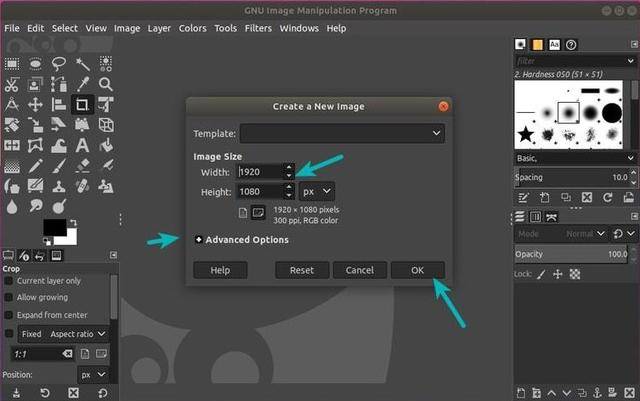Select the Flip tool
640x401 pixels.
click(12, 145)
